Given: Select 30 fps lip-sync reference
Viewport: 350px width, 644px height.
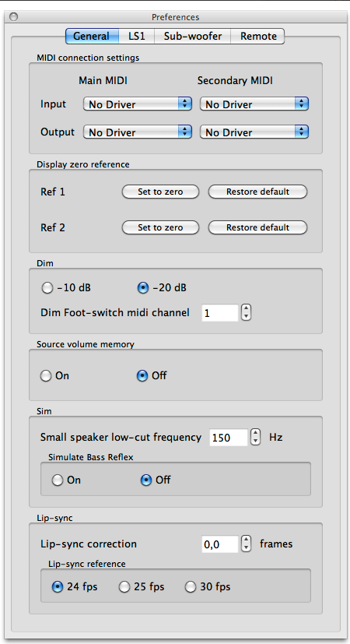Looking at the screenshot, I should click(191, 587).
